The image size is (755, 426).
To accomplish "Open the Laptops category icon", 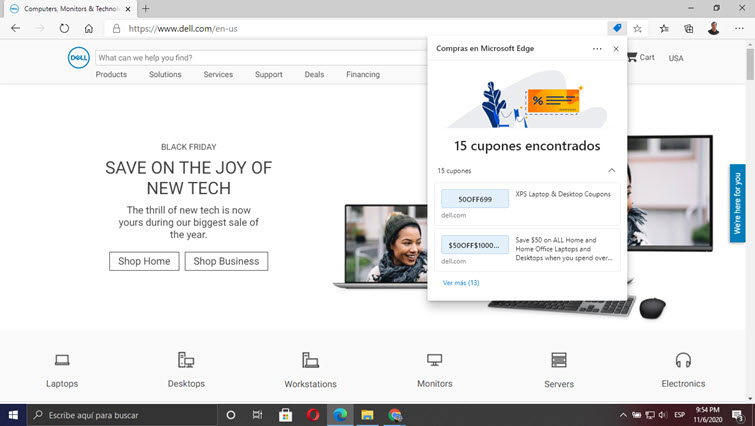I will (62, 361).
